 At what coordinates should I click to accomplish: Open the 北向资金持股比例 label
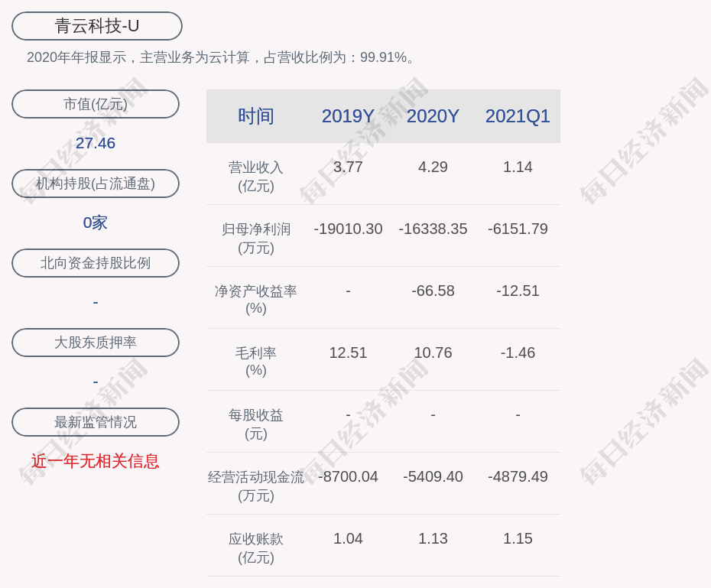pos(96,263)
